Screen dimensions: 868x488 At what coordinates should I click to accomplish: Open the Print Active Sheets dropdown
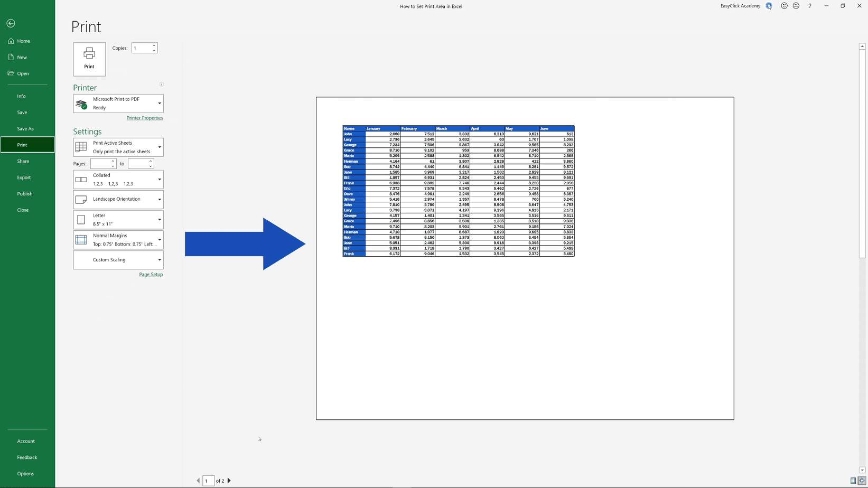point(160,147)
